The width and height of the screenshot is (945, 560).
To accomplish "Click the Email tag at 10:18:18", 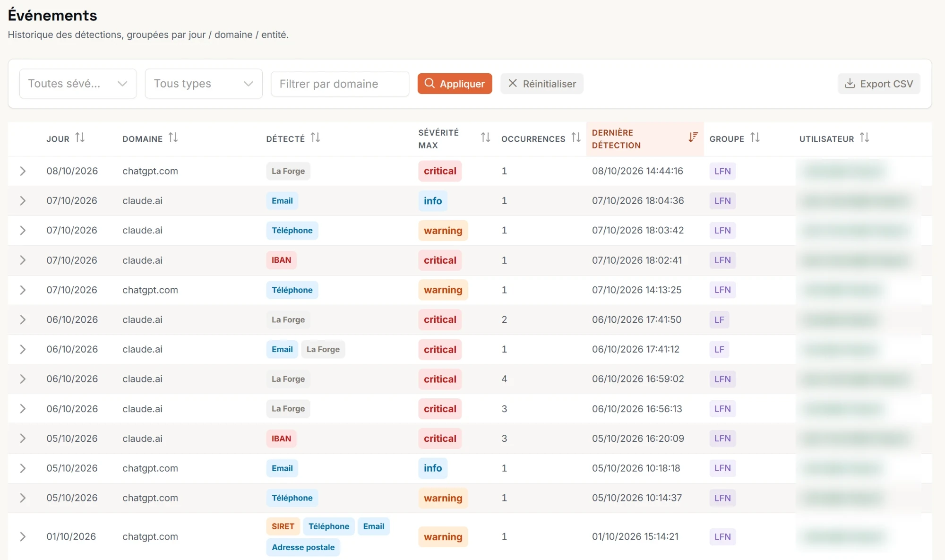I will coord(282,468).
